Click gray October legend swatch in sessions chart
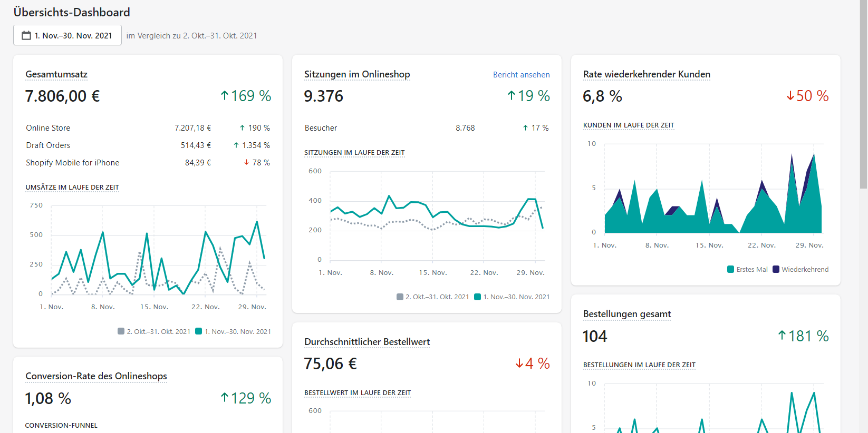868x433 pixels. (400, 297)
